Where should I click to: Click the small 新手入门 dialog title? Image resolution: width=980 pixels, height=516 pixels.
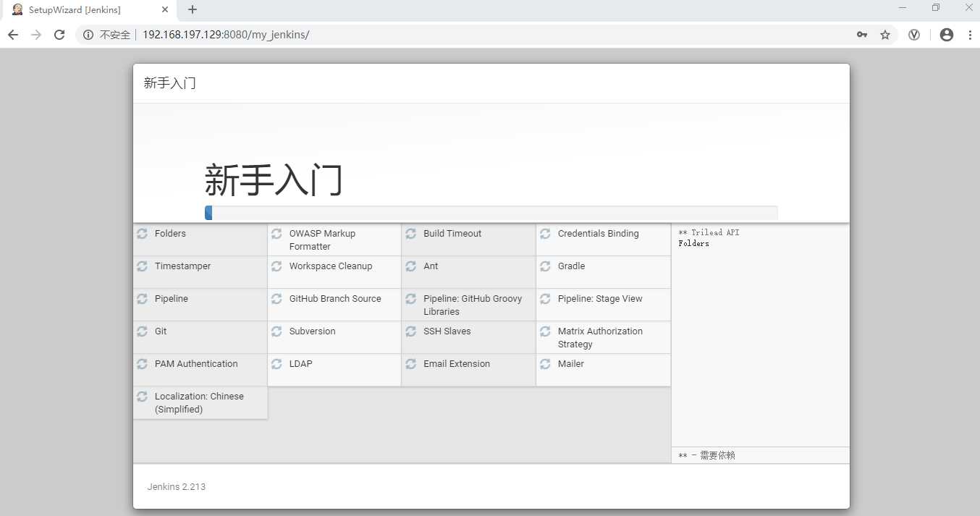170,83
